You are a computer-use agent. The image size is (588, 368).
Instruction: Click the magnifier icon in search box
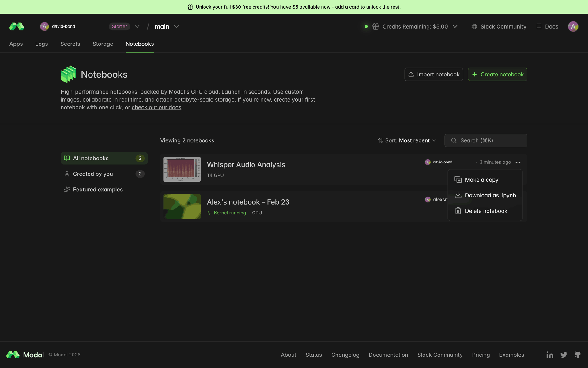[x=454, y=140]
